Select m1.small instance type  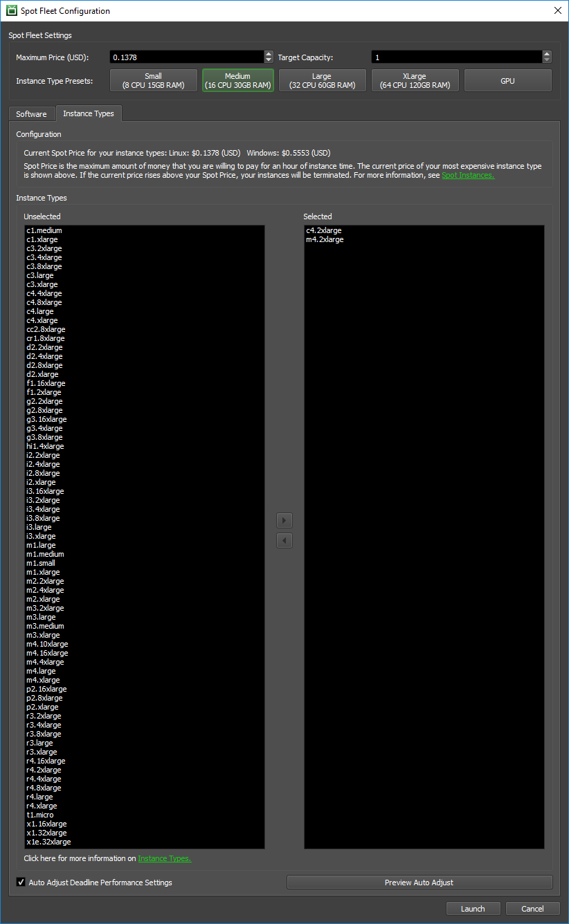click(145, 563)
